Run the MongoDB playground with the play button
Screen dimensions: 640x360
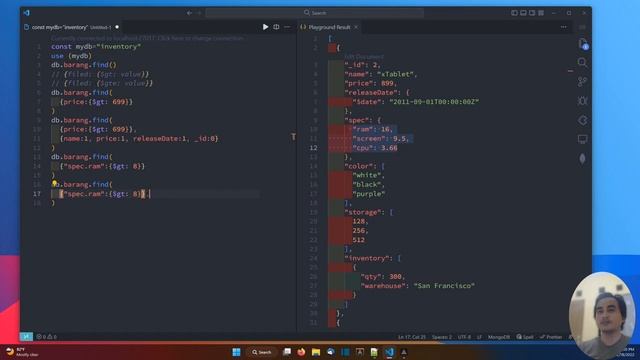[265, 27]
